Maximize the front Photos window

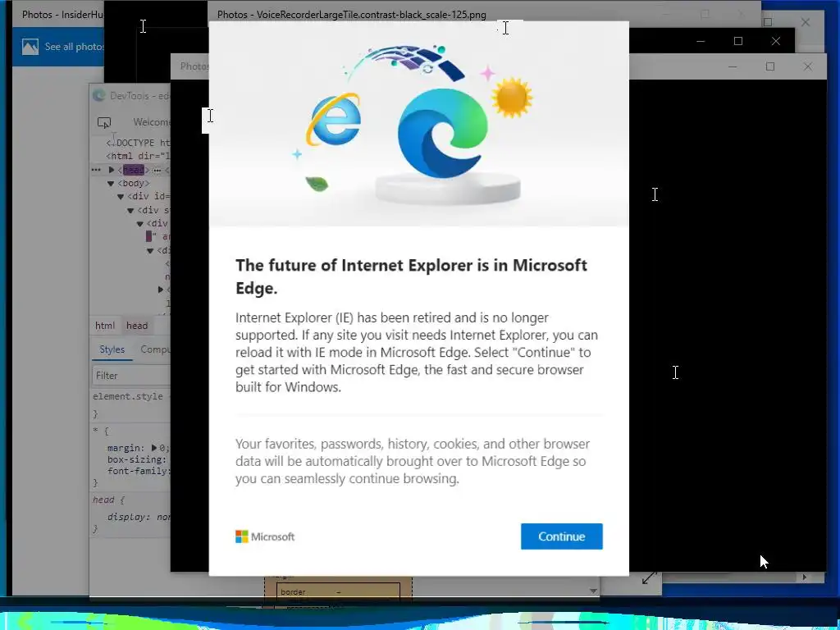769,66
